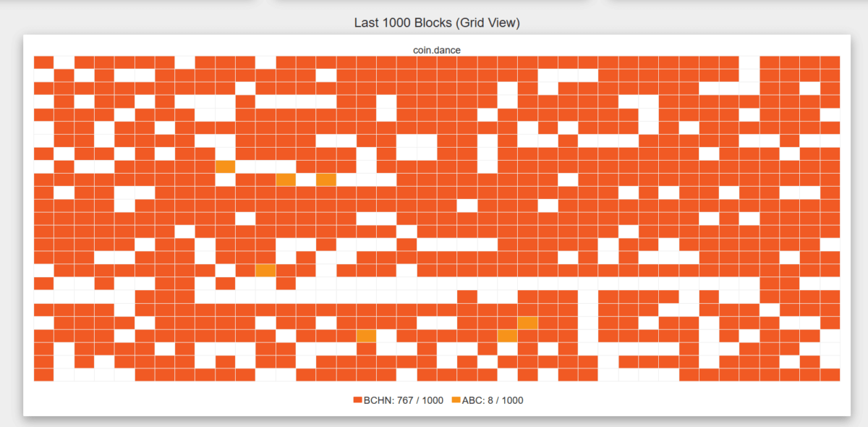868x427 pixels.
Task: Select the ABC block left of that single white gap
Action: click(286, 179)
